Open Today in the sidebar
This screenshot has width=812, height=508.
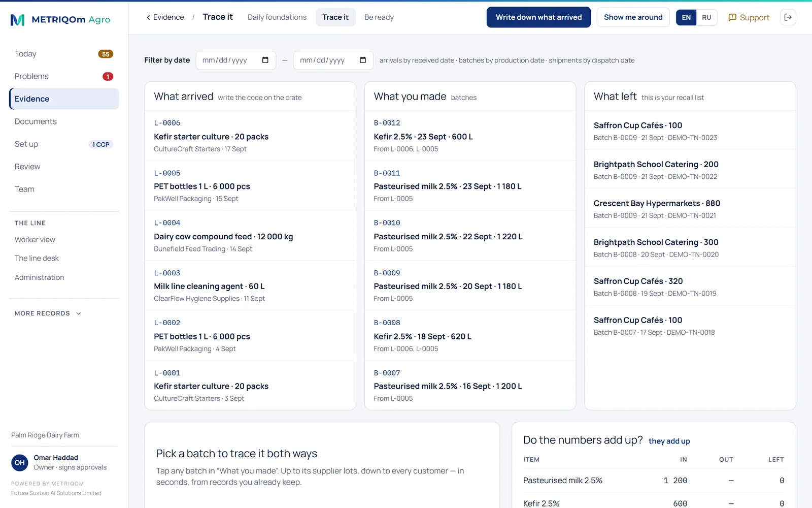click(64, 54)
